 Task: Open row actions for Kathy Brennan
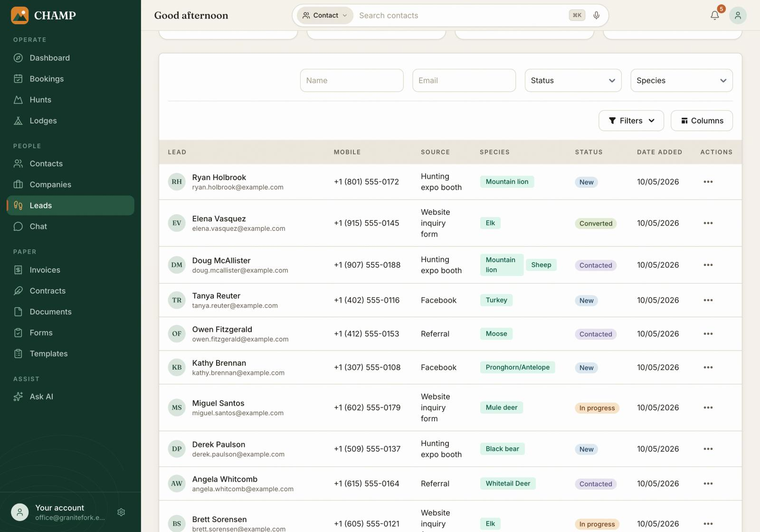(708, 367)
